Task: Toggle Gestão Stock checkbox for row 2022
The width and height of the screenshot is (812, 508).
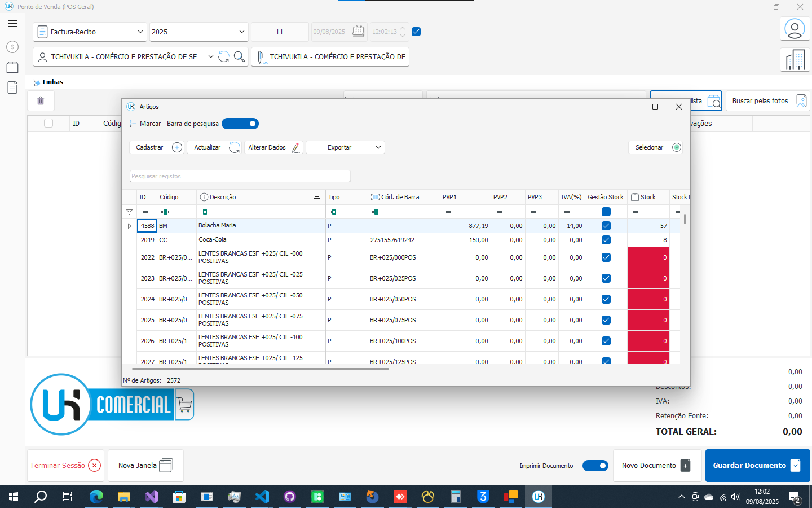Action: coord(606,257)
